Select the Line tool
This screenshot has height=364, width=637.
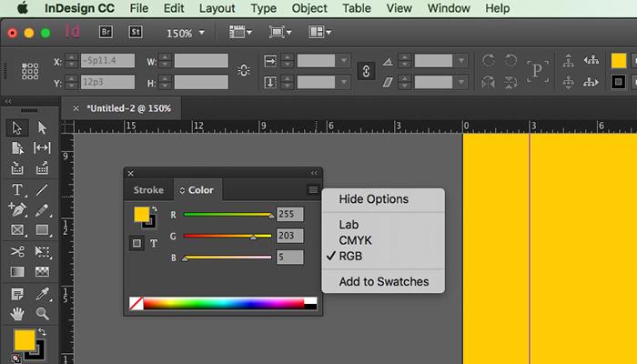(42, 189)
